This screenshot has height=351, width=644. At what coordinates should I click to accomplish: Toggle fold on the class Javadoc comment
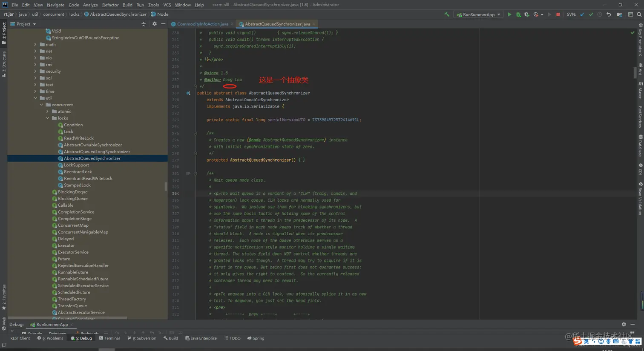pyautogui.click(x=195, y=86)
